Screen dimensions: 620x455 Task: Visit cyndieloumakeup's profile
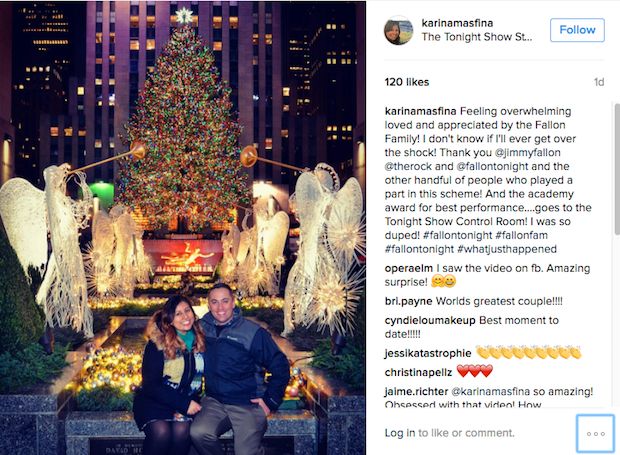click(x=430, y=320)
